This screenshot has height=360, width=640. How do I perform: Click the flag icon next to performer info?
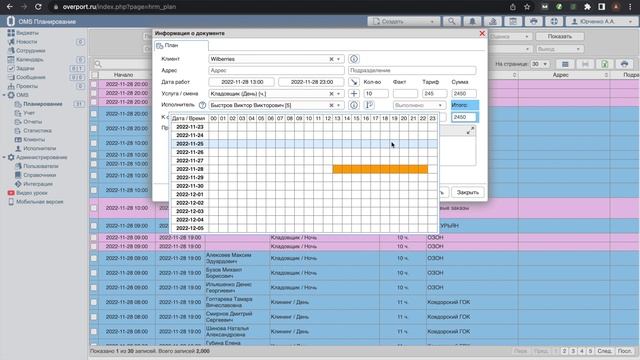point(369,105)
